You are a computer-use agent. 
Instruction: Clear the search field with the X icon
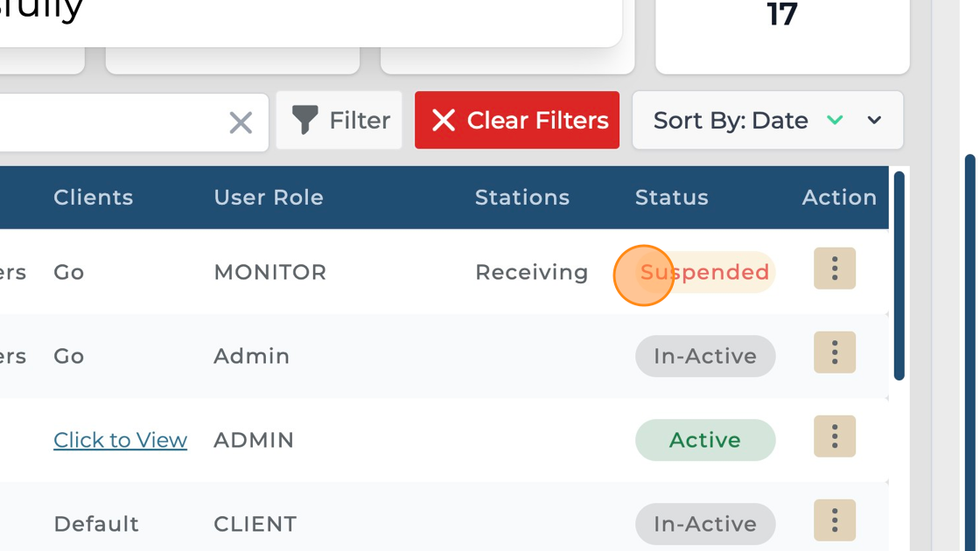pos(241,122)
